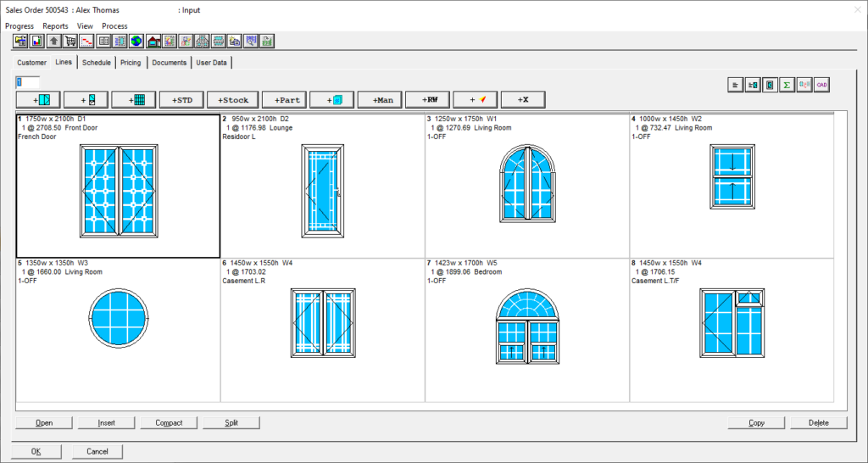Click the globe icon in the toolbar
Viewport: 868px width, 463px height.
pos(136,41)
